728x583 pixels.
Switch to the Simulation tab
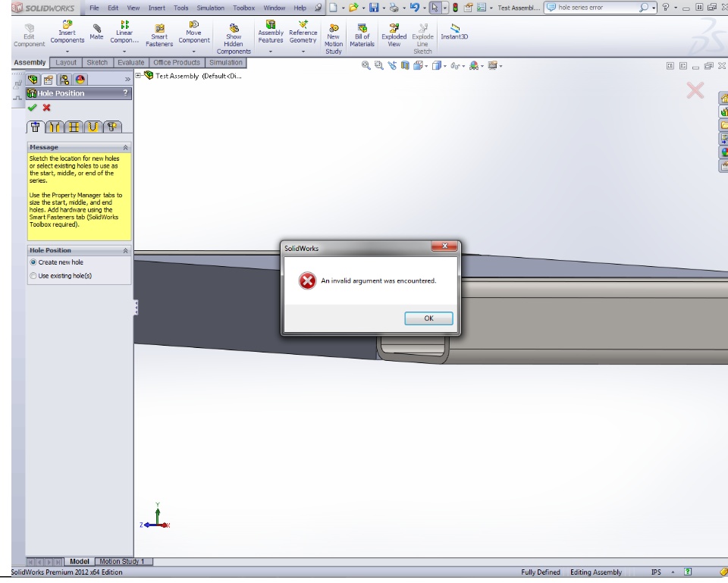coord(226,63)
